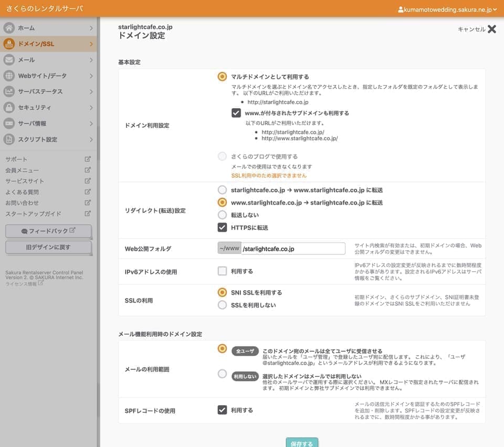
Task: Open the よくある質問 sidebar link
Action: (22, 192)
